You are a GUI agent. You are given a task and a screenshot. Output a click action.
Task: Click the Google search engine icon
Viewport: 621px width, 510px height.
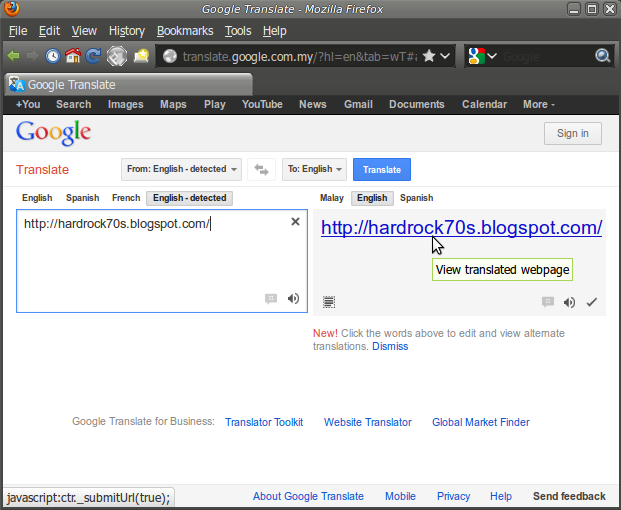tap(476, 56)
